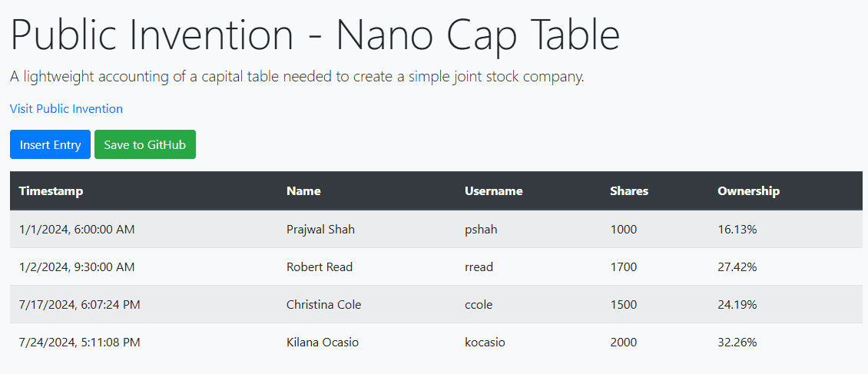Select the 24.19% ownership cell

click(737, 304)
